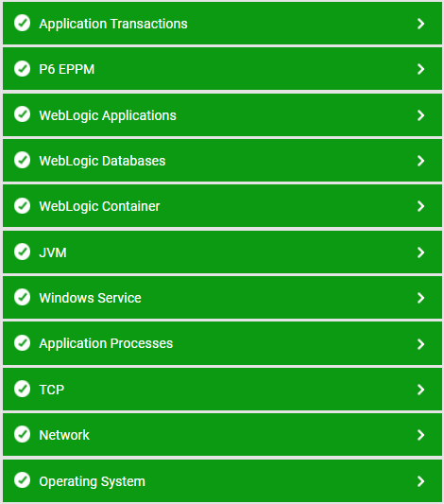This screenshot has width=444, height=504.
Task: Expand JVM layer with its right arrow
Action: (420, 252)
